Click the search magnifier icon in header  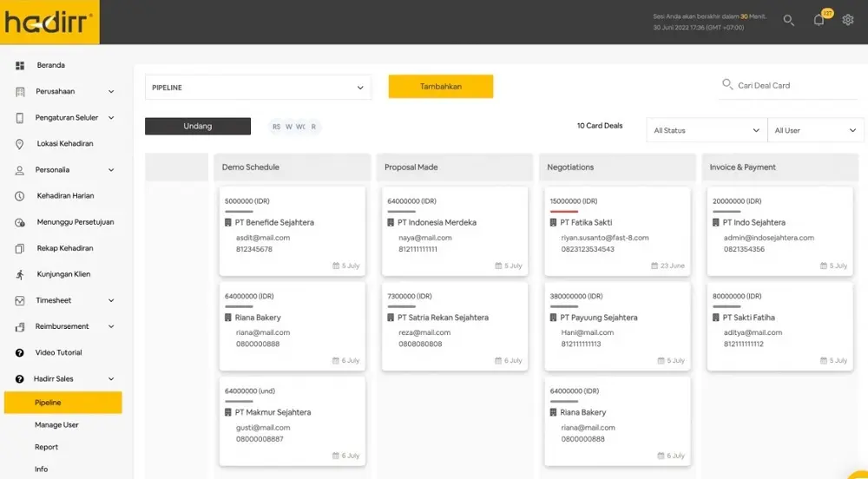pyautogui.click(x=788, y=21)
